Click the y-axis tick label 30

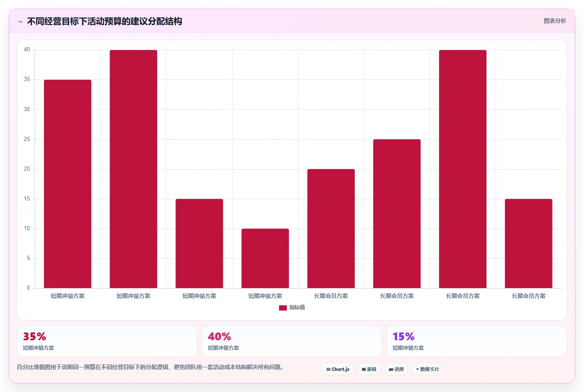(x=27, y=109)
